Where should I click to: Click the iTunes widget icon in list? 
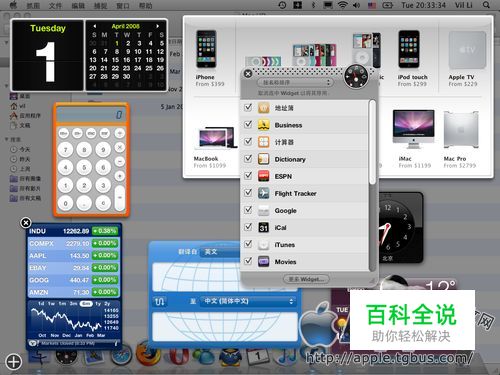[264, 245]
